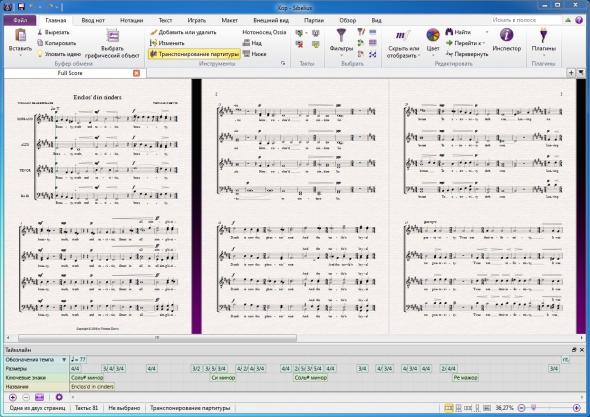Click Change instrument (Изменить) button
This screenshot has width=590, height=417.
click(x=167, y=43)
